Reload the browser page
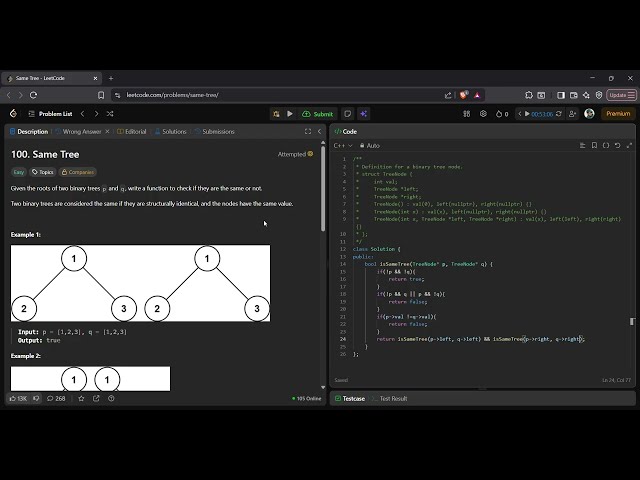The height and width of the screenshot is (480, 640). [x=33, y=95]
